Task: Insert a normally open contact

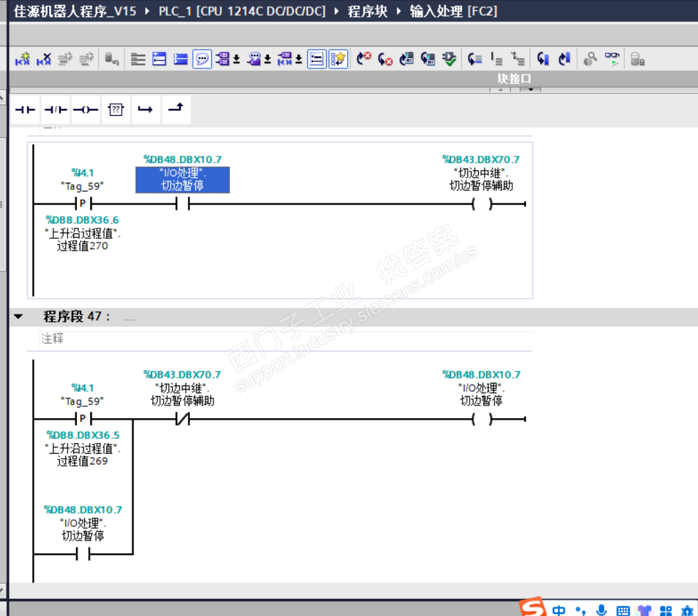Action: click(26, 110)
